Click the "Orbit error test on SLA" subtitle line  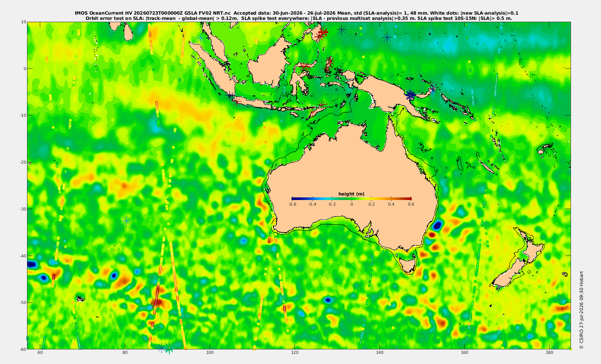click(299, 18)
